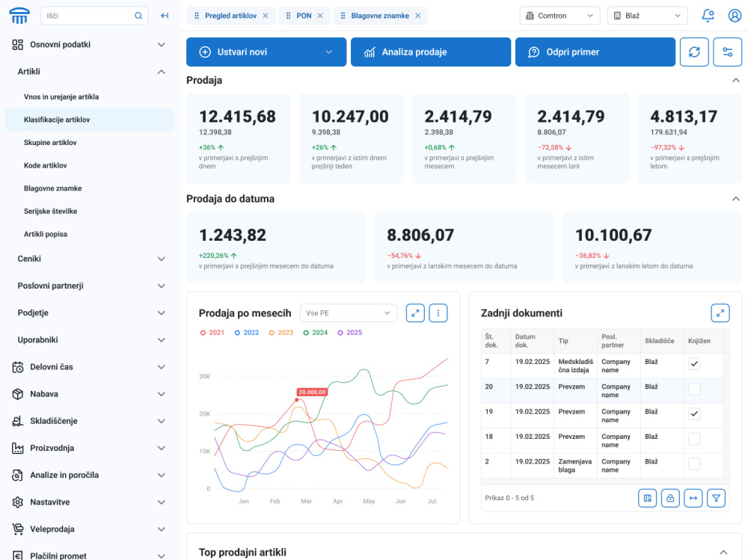Collapse the Prodaja do datuma section

[x=736, y=198]
